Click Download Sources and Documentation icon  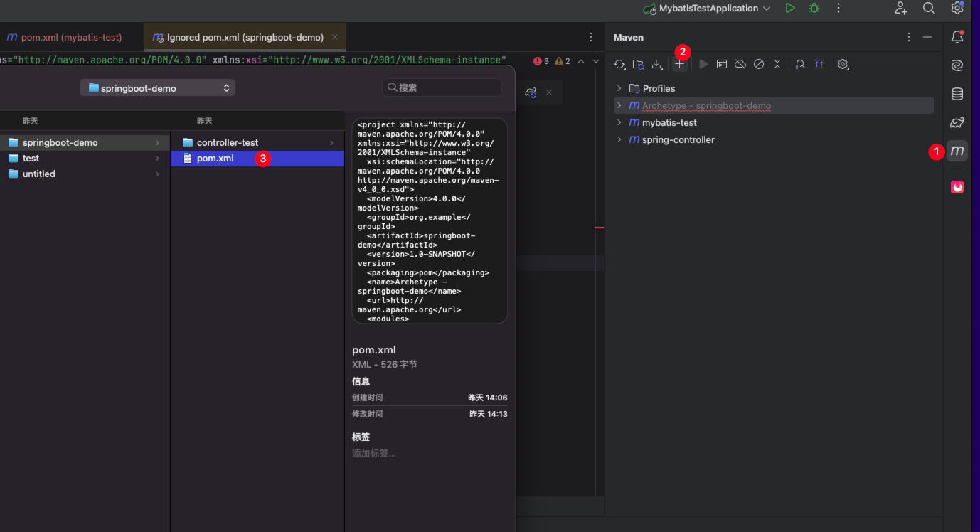click(x=657, y=64)
